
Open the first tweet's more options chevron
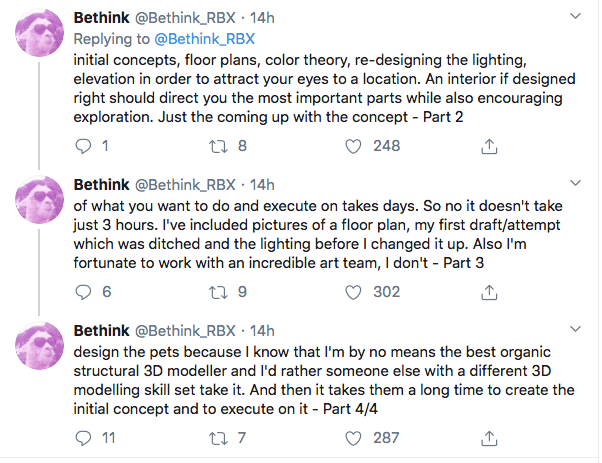tap(572, 16)
